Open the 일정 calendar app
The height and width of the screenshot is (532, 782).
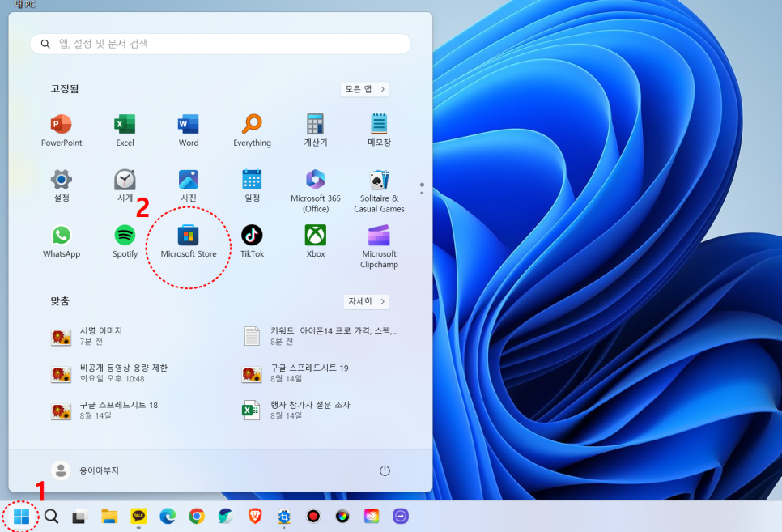pyautogui.click(x=252, y=185)
